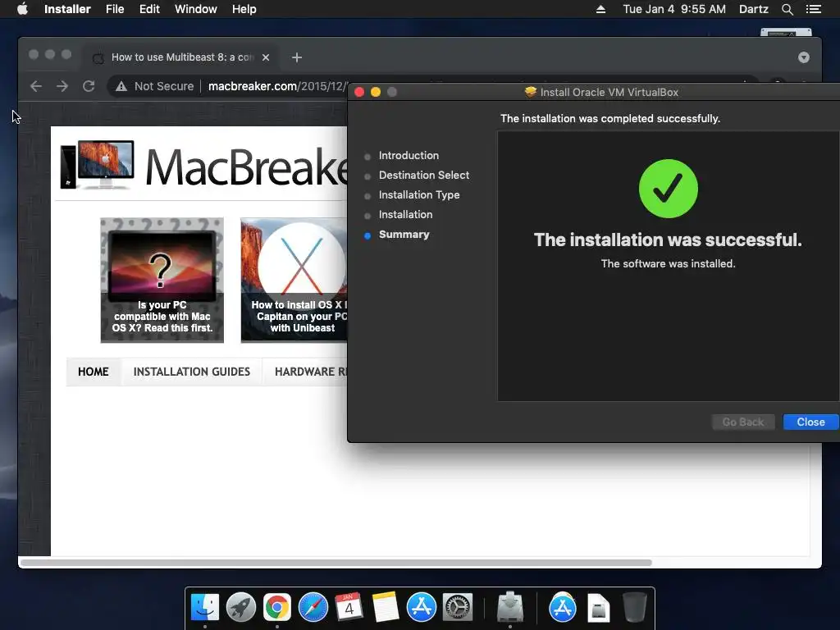This screenshot has height=630, width=840.
Task: Open the document stack in the Dock
Action: click(598, 608)
